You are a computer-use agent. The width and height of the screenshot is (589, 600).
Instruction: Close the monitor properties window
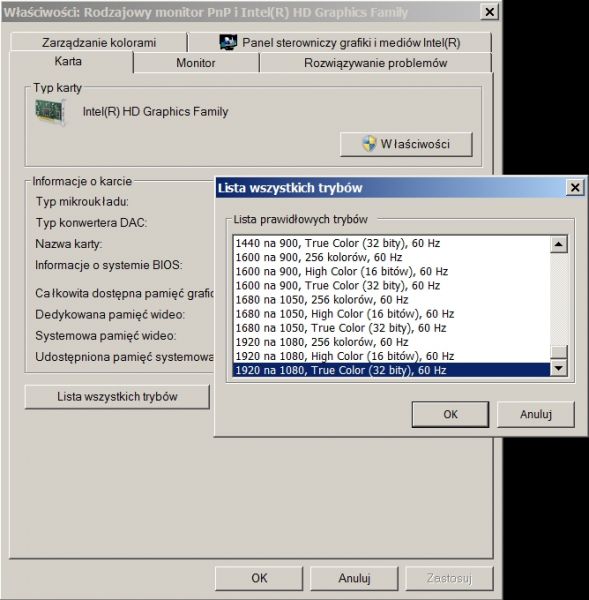point(489,12)
